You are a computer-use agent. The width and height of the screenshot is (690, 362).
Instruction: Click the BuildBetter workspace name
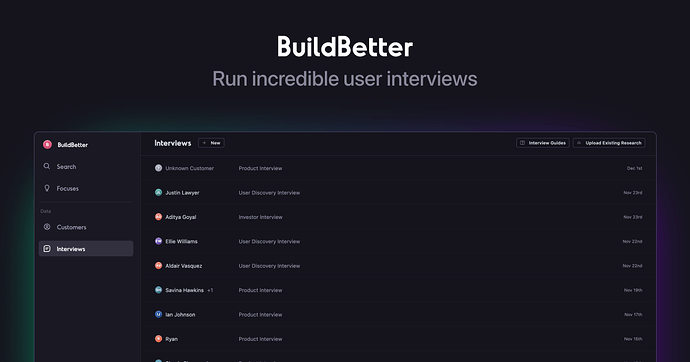coord(73,145)
